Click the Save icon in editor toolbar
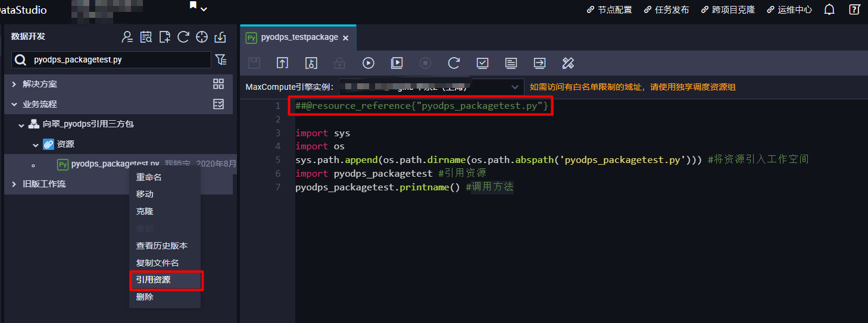868x323 pixels. 254,63
